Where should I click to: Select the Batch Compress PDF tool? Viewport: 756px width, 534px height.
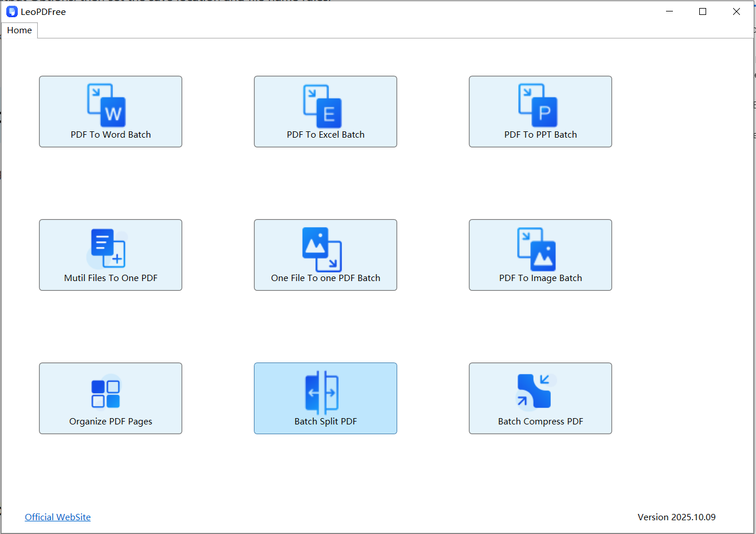(x=540, y=398)
